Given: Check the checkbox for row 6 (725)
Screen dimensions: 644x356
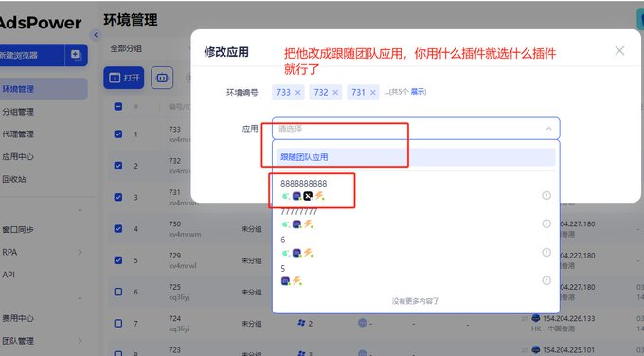Looking at the screenshot, I should point(117,292).
